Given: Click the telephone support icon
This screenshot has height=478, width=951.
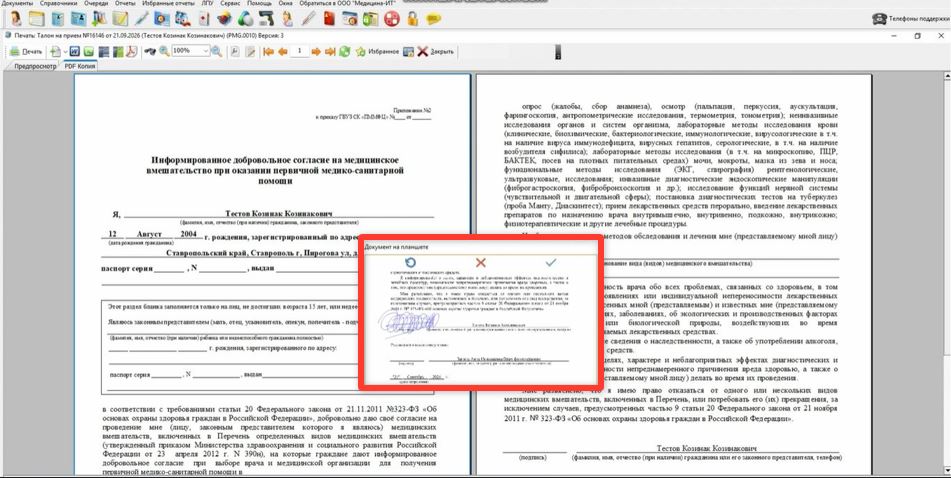Looking at the screenshot, I should (879, 19).
